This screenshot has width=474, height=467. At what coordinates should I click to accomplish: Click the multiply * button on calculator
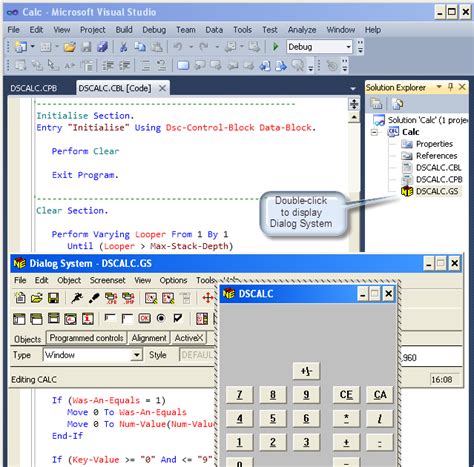(x=346, y=418)
